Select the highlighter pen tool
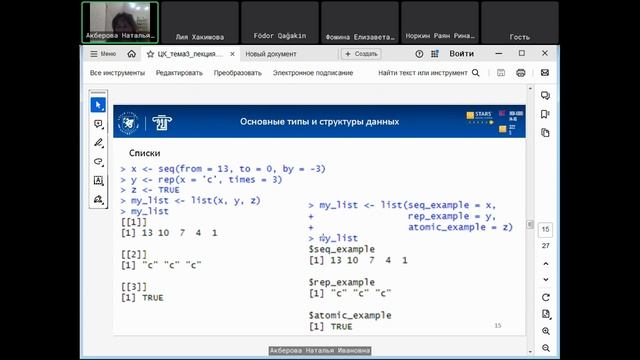Viewport: 640px width, 360px height. point(98,143)
